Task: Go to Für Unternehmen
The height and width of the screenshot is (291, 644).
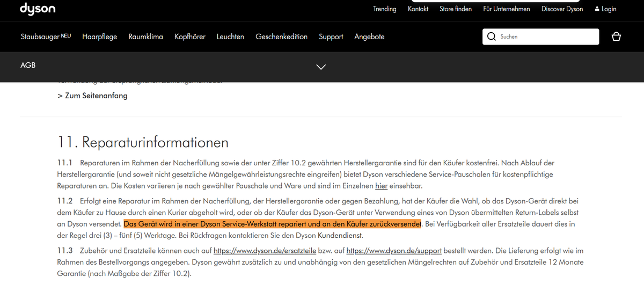Action: [x=507, y=9]
